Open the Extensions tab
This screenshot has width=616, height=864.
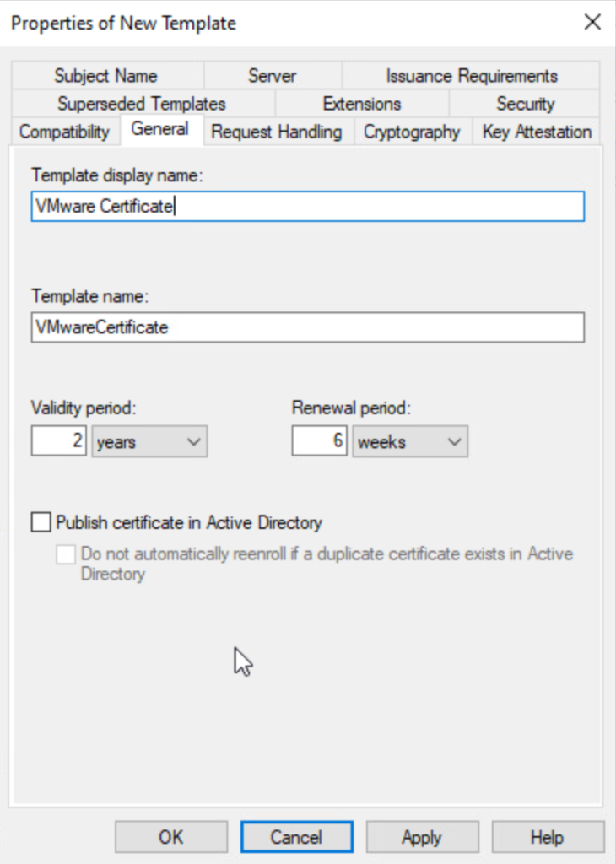[x=361, y=104]
